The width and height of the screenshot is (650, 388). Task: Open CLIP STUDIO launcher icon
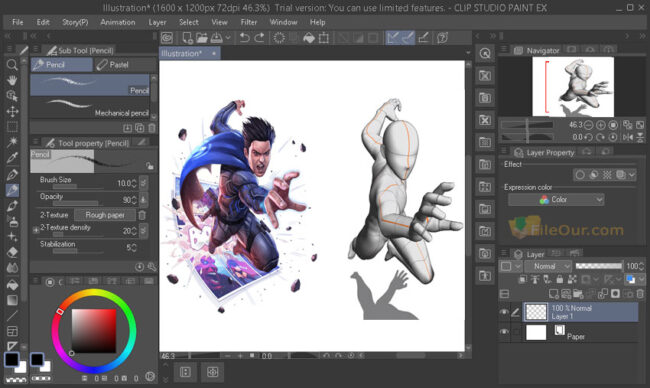coord(167,38)
